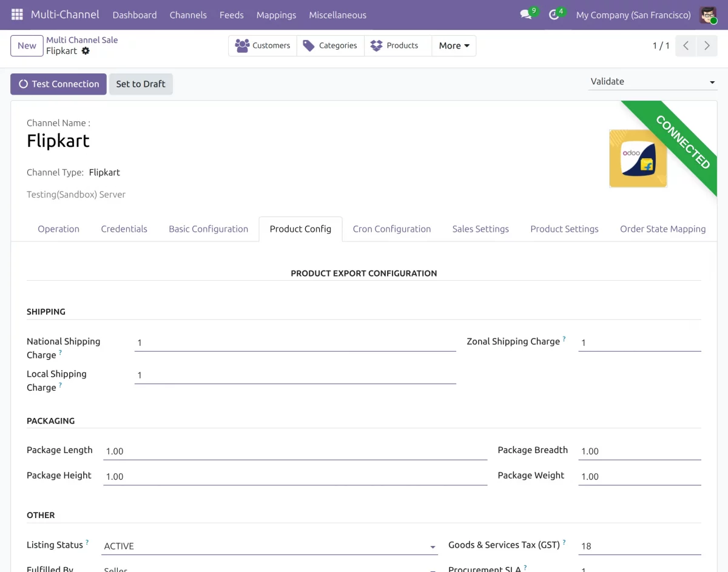Screen dimensions: 728x572
Task: Switch to the Credentials tab
Action: coord(124,229)
